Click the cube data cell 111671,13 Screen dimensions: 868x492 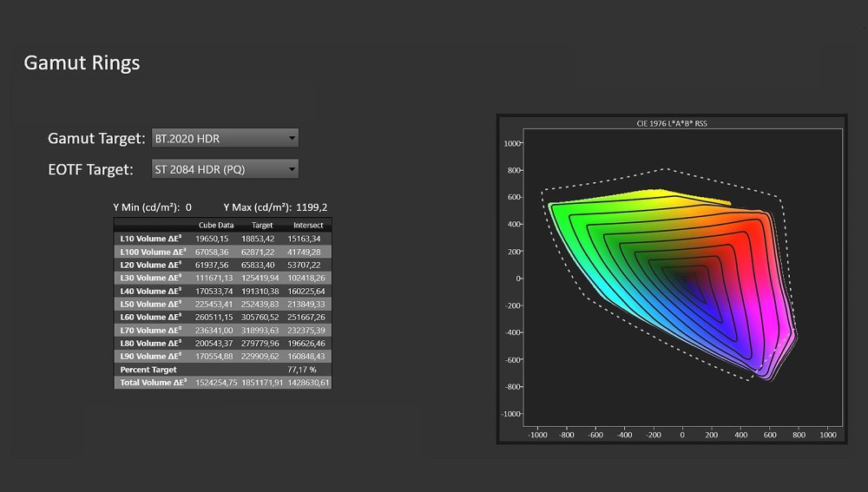[214, 278]
